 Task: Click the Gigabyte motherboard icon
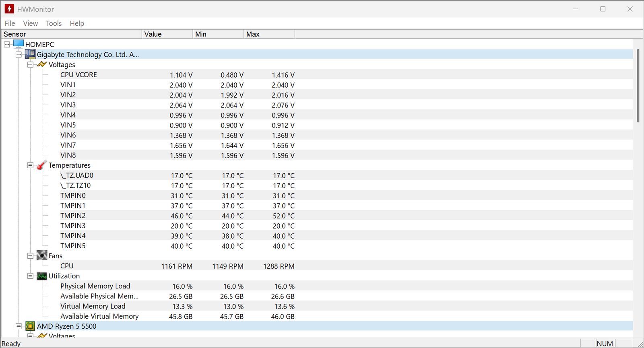tap(30, 54)
